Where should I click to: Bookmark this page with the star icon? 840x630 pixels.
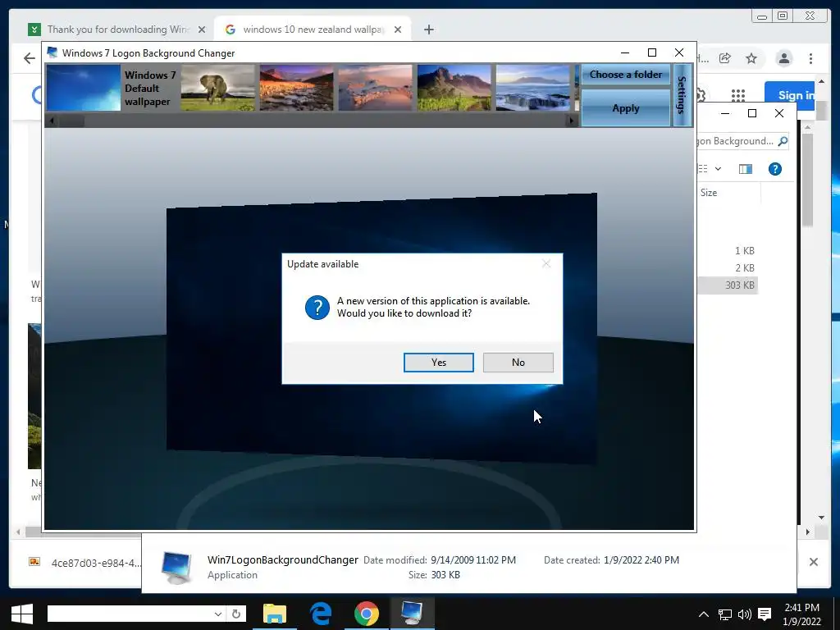[x=751, y=58]
